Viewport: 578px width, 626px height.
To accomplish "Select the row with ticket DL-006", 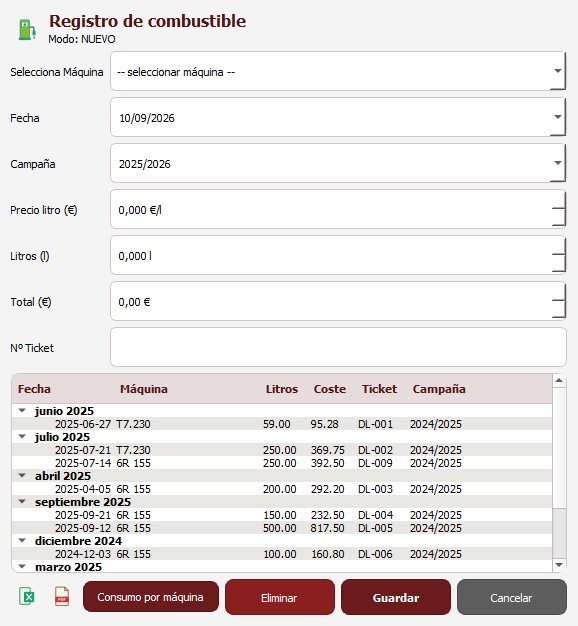I will 282,554.
